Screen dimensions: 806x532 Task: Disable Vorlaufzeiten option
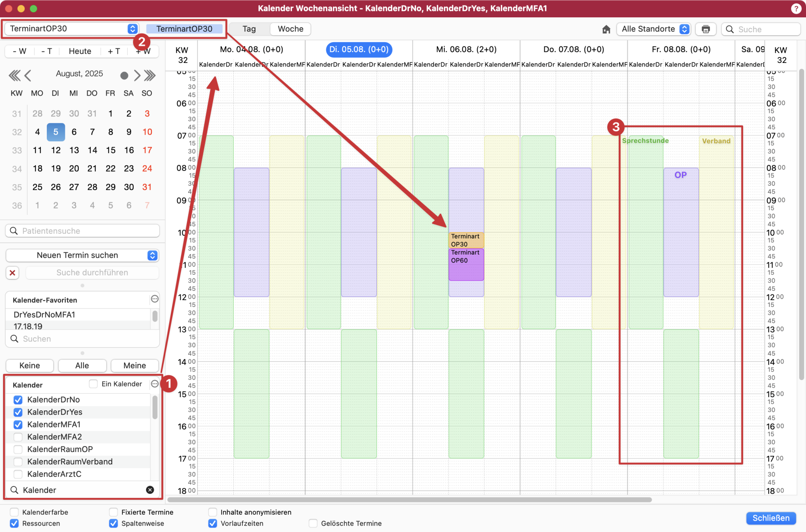(x=213, y=523)
